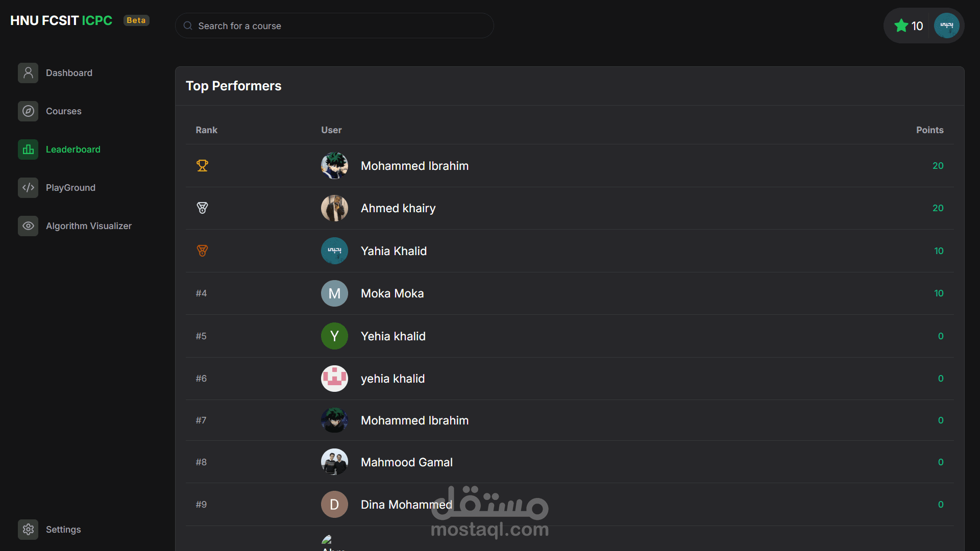Click the Dashboard person icon
The image size is (980, 551).
(x=28, y=73)
